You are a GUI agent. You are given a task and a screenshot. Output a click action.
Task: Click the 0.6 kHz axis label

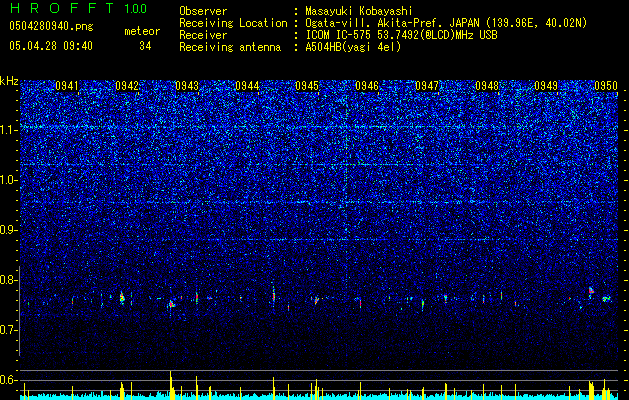8,380
